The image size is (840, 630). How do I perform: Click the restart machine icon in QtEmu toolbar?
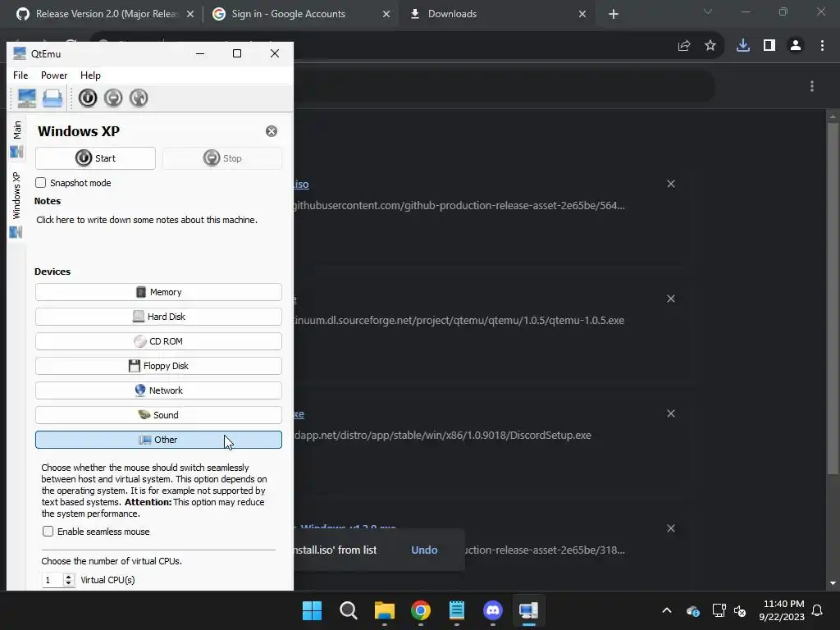pyautogui.click(x=139, y=98)
